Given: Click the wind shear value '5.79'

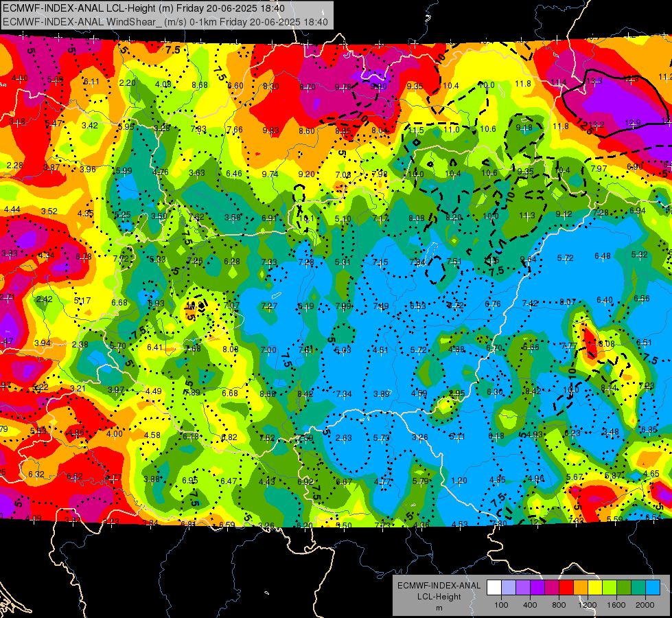Looking at the screenshot, I should coord(420,481).
